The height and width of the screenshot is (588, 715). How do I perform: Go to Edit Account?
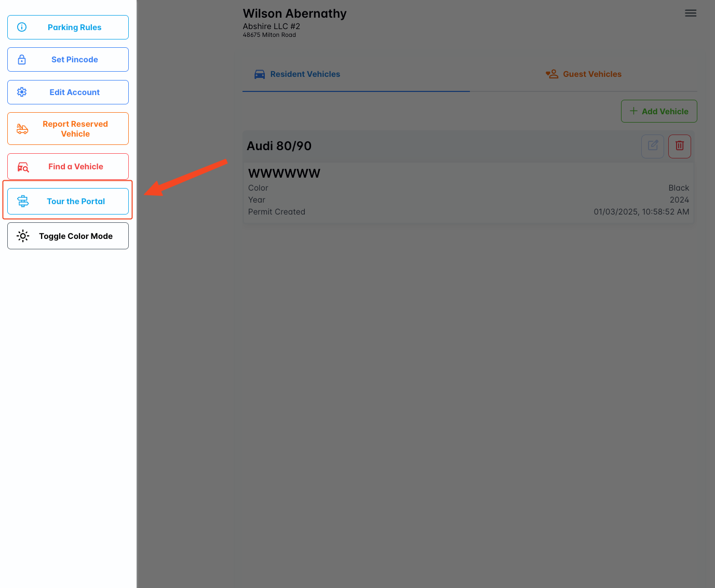pyautogui.click(x=74, y=92)
